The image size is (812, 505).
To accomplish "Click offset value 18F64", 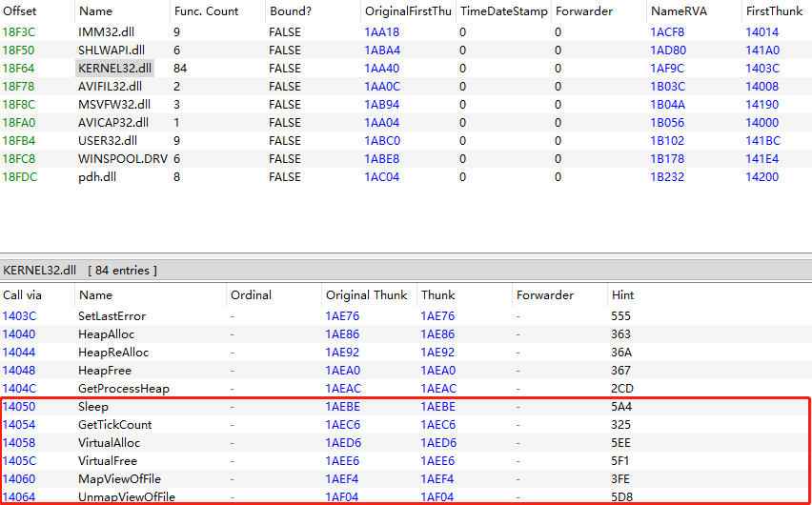I will coord(19,69).
